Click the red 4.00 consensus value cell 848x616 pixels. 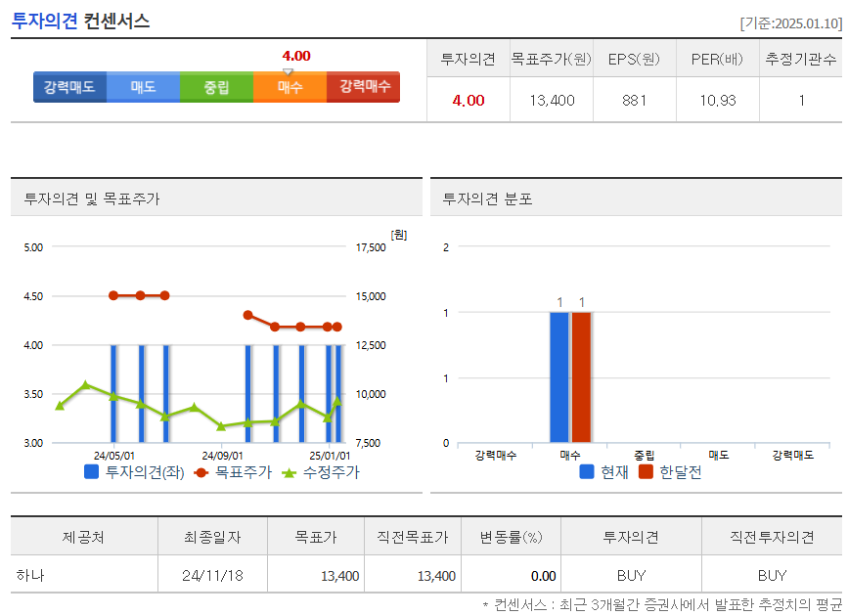coord(469,100)
